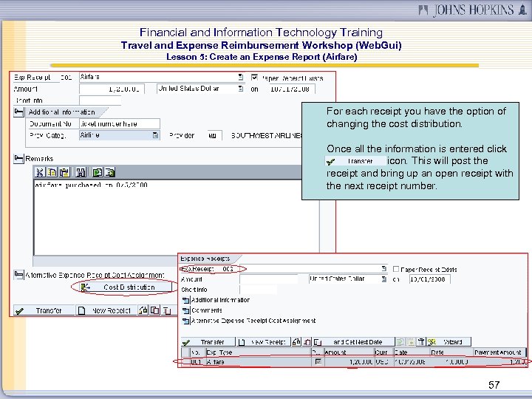Click the trash delete icon left of Wizard

click(x=421, y=341)
